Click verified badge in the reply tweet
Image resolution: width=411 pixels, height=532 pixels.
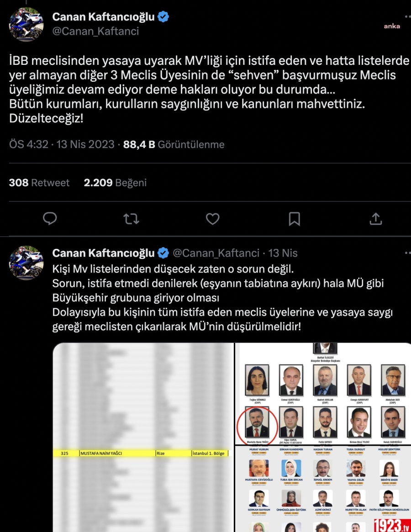click(x=163, y=253)
